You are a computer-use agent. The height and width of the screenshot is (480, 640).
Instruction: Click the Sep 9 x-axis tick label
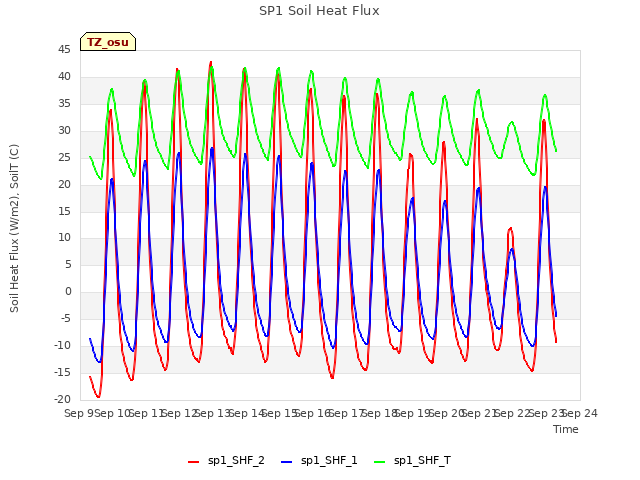pyautogui.click(x=79, y=413)
